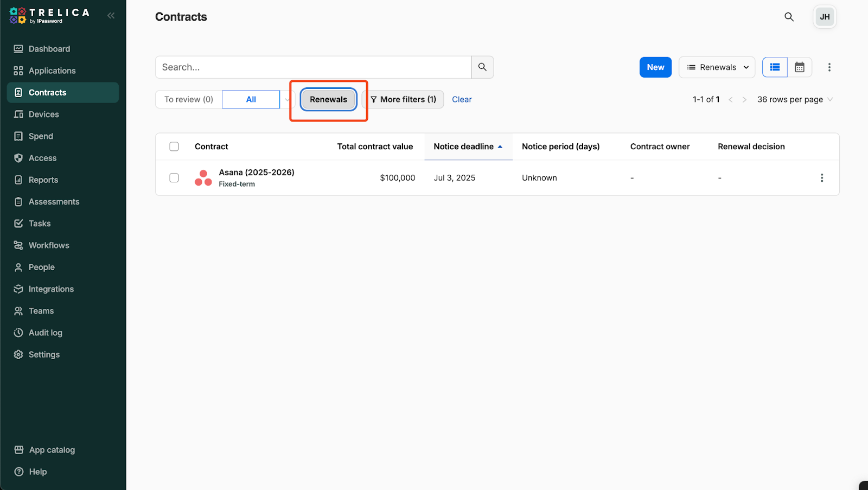
Task: Select all contracts checkbox in header
Action: [174, 147]
